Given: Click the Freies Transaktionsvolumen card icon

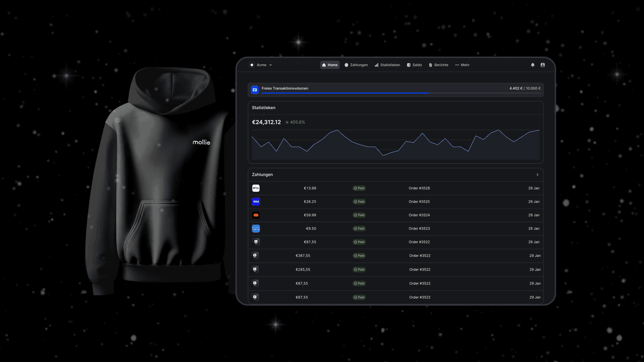Looking at the screenshot, I should point(255,90).
